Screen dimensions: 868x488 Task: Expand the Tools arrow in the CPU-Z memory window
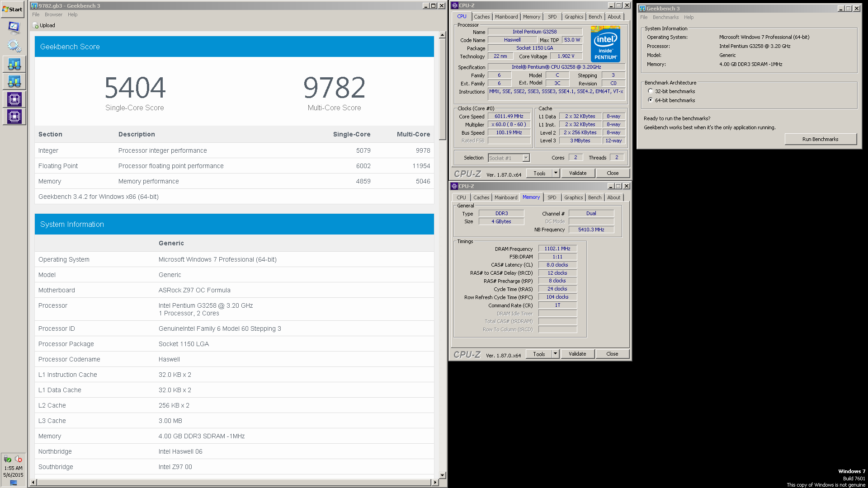coord(556,354)
